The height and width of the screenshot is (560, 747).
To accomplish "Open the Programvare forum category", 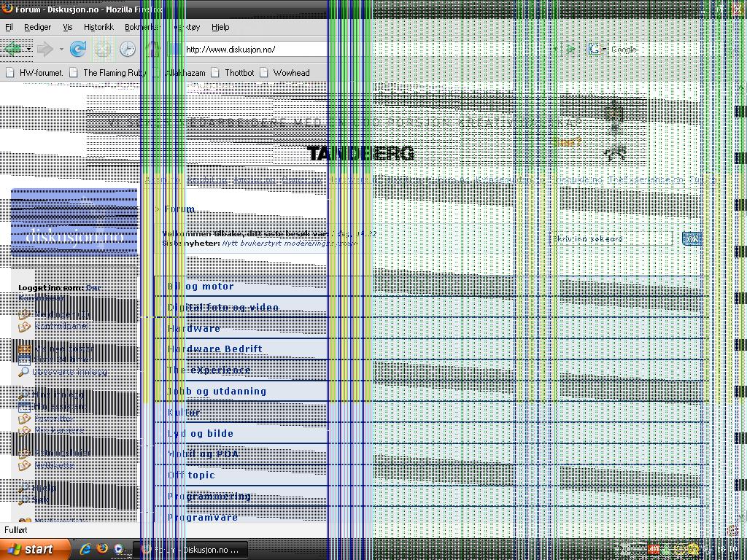I will pos(203,517).
